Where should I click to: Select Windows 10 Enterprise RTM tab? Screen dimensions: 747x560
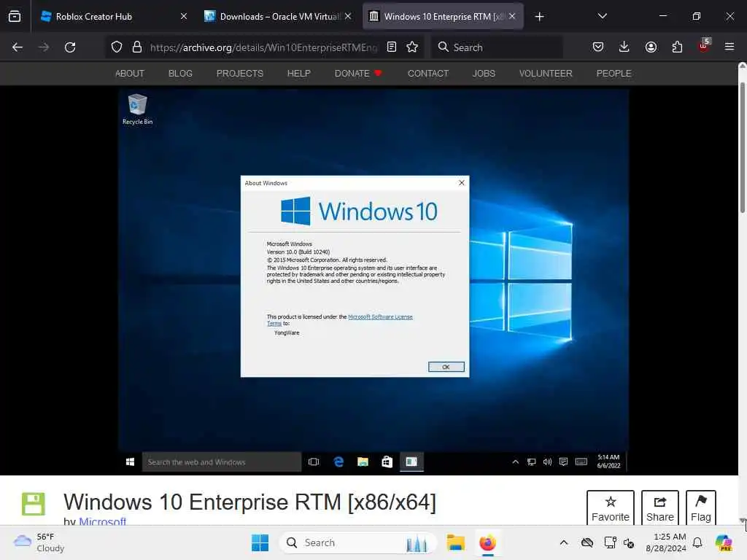click(x=443, y=17)
